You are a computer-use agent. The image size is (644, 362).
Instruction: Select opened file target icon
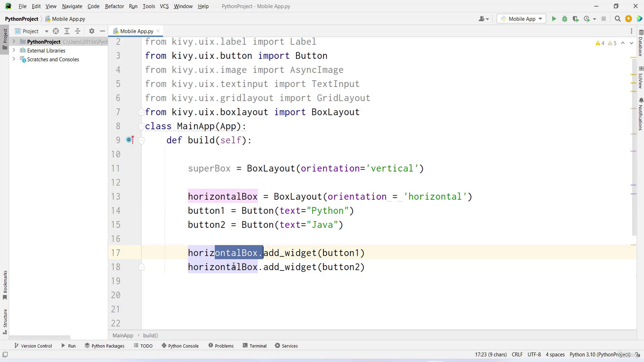(x=56, y=31)
